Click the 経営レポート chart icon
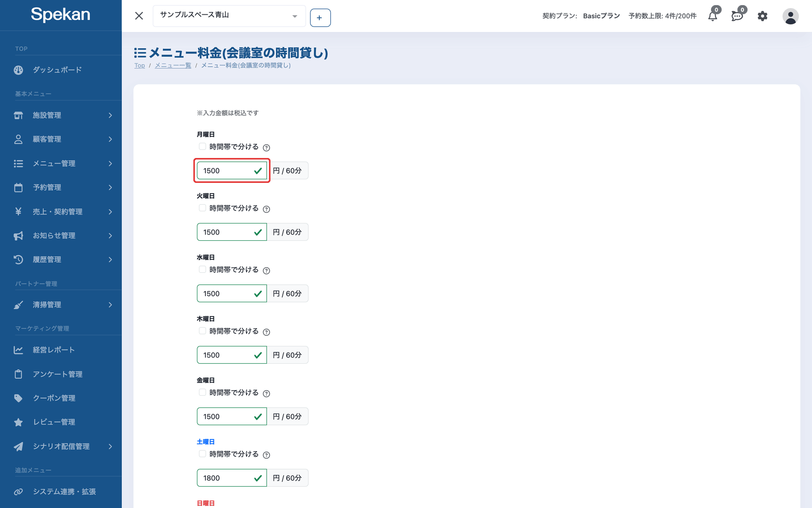 click(x=18, y=350)
